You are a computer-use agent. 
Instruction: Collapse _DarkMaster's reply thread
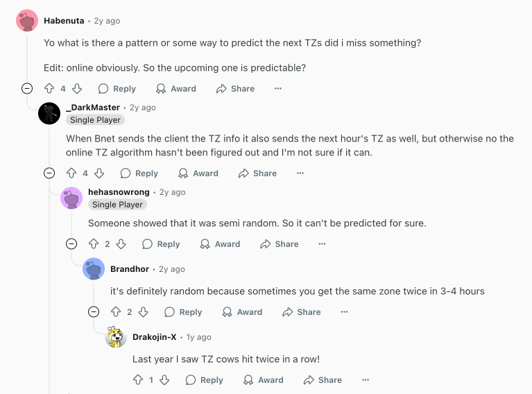click(49, 173)
